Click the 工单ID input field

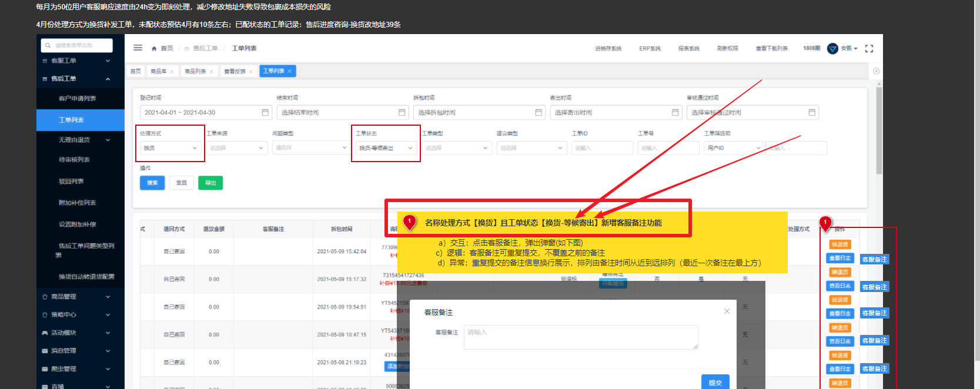tap(602, 148)
